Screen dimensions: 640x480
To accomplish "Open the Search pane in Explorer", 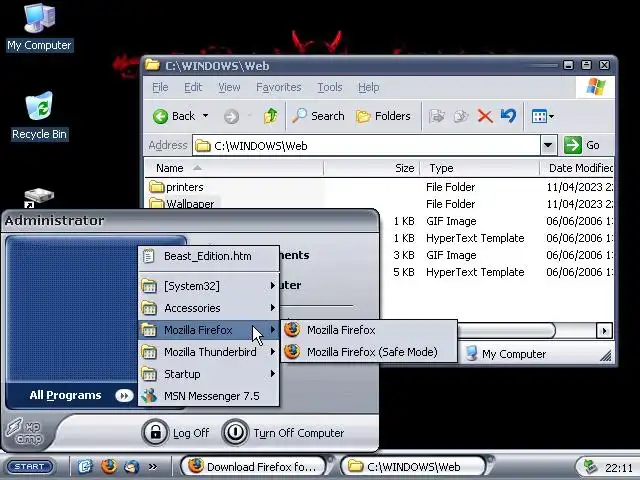I will 318,116.
